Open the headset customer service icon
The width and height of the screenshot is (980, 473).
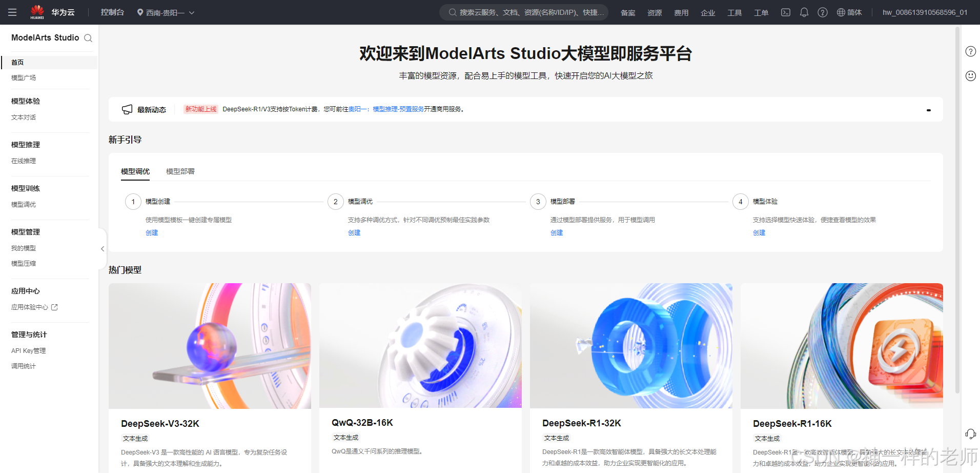[970, 434]
